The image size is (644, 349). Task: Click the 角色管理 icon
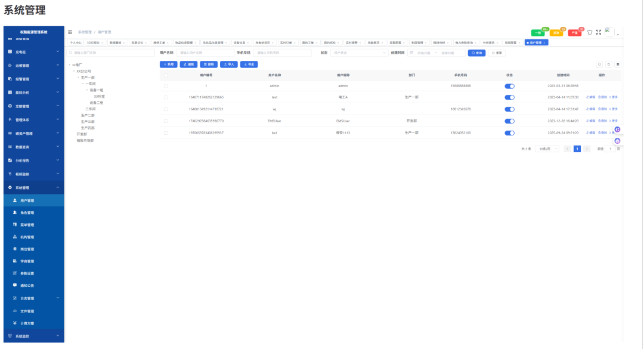pos(15,212)
